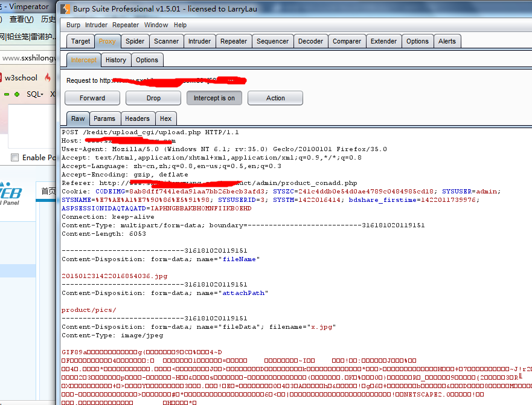This screenshot has width=532, height=405.
Task: Select the Hex view tab
Action: pyautogui.click(x=165, y=118)
